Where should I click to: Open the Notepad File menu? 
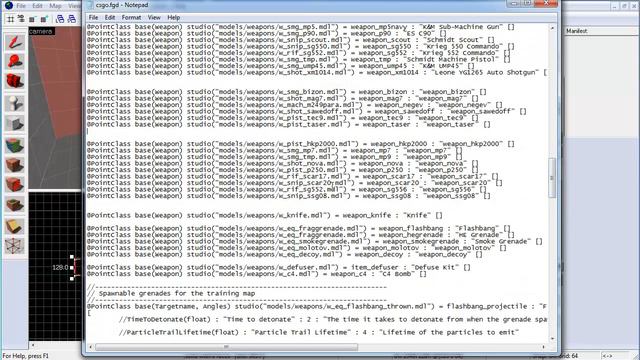(93, 18)
